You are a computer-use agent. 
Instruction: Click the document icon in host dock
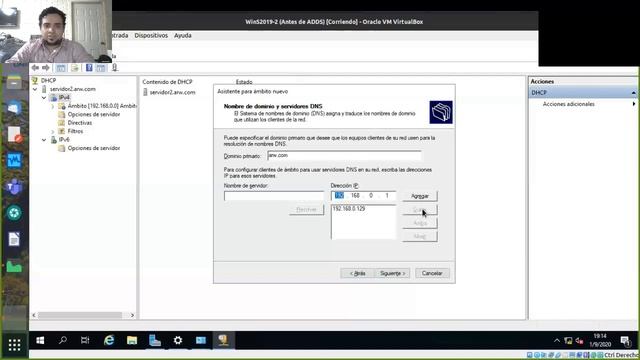tap(14, 240)
